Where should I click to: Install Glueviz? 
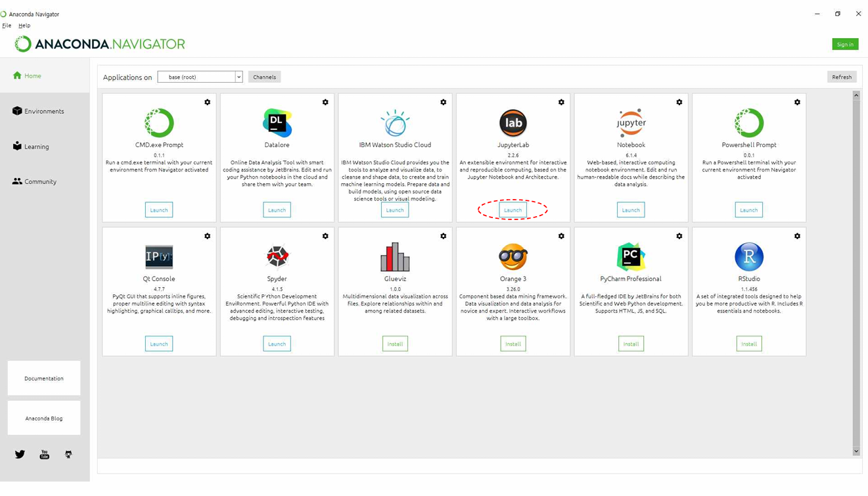click(x=395, y=344)
